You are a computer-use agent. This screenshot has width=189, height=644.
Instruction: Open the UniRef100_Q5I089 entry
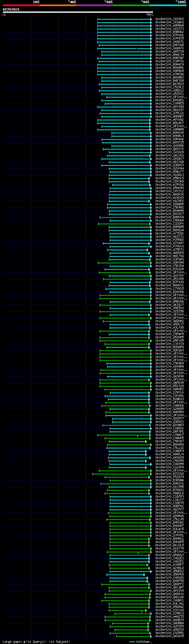click(170, 279)
